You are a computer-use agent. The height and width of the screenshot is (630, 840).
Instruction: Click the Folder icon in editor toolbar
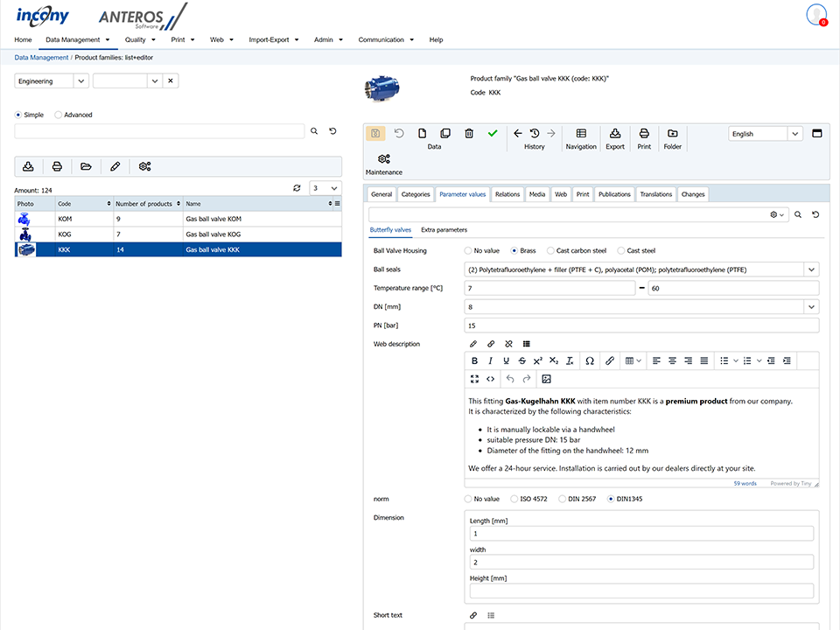[x=672, y=133]
